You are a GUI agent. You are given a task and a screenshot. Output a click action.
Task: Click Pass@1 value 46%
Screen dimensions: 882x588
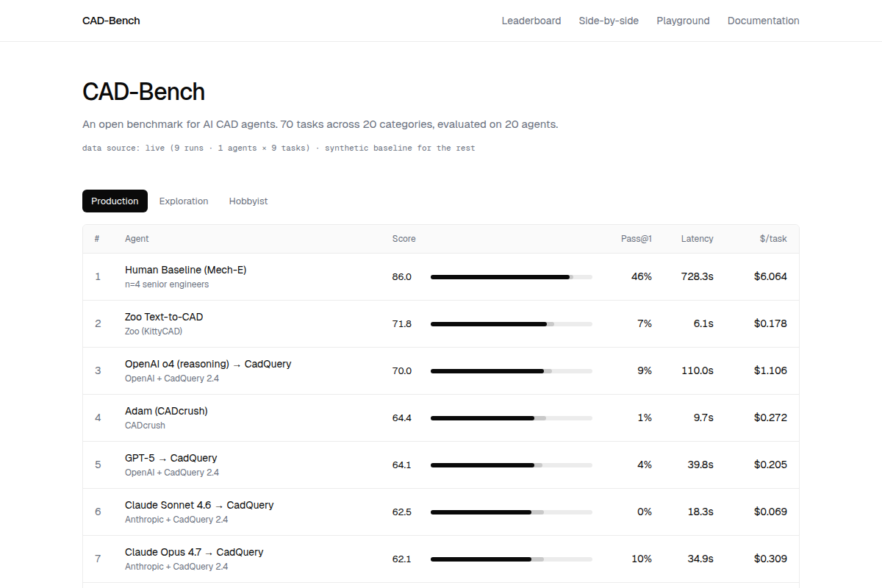click(x=642, y=276)
